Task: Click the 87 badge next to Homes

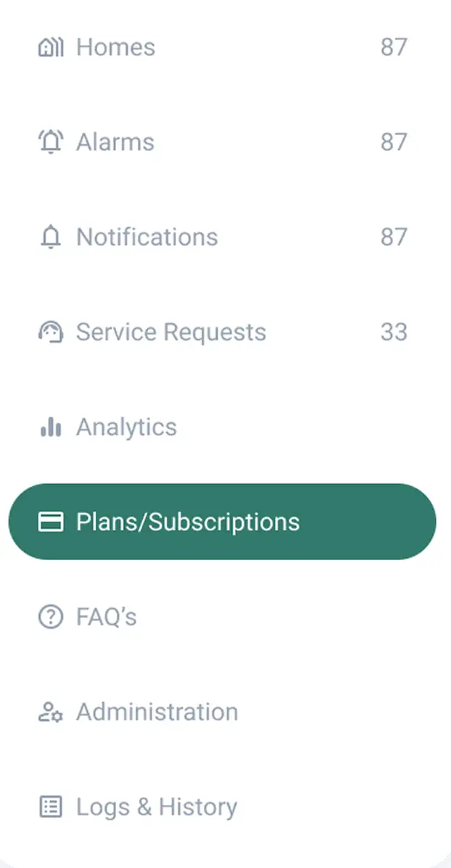Action: [x=395, y=47]
